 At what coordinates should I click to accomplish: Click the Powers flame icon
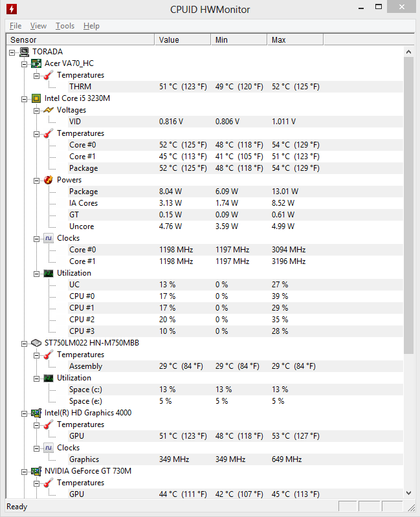point(49,180)
